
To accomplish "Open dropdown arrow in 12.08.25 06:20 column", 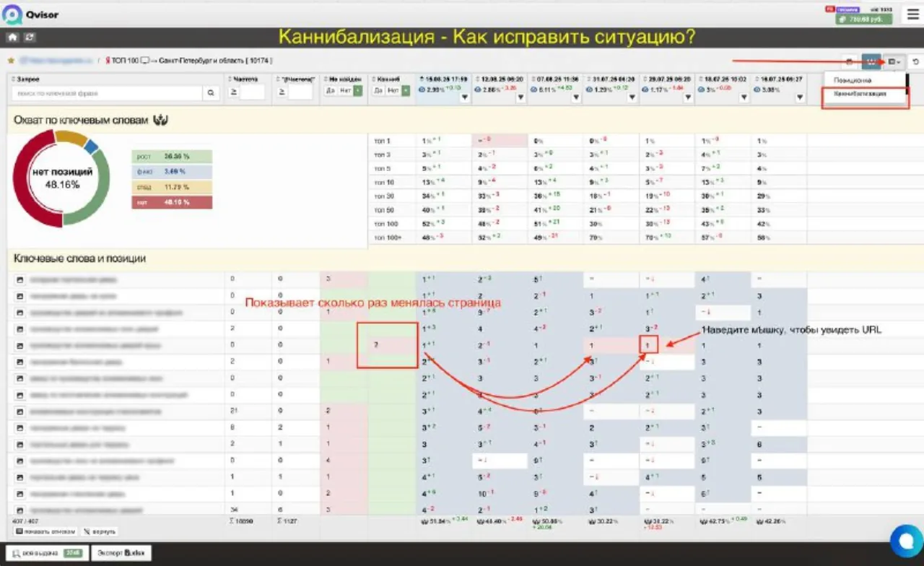I will pyautogui.click(x=520, y=97).
